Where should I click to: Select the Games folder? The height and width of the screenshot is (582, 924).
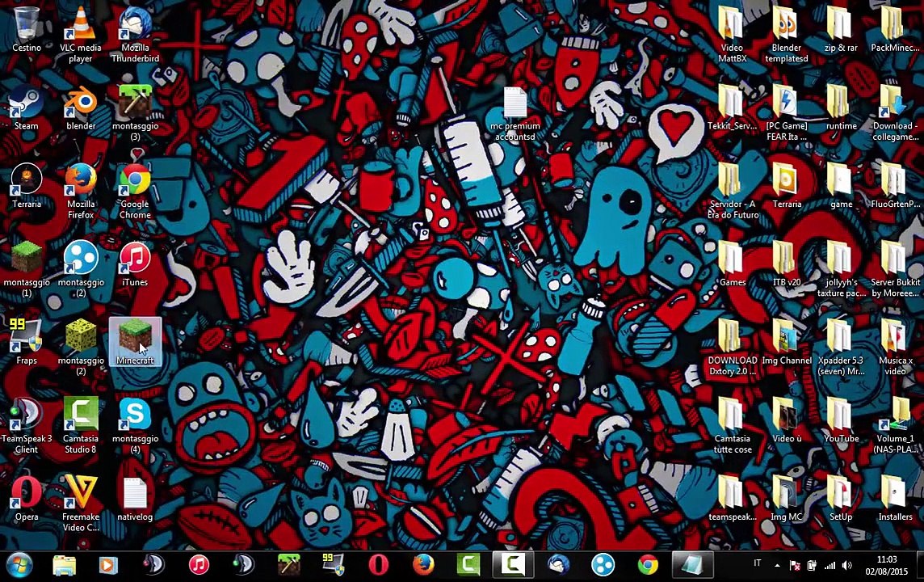click(732, 264)
